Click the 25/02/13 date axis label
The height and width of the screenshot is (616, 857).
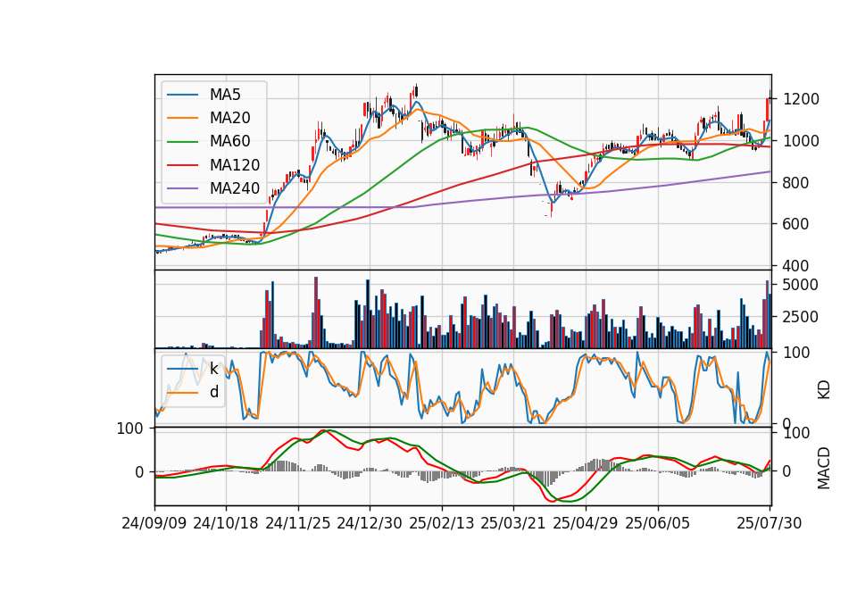[x=442, y=523]
